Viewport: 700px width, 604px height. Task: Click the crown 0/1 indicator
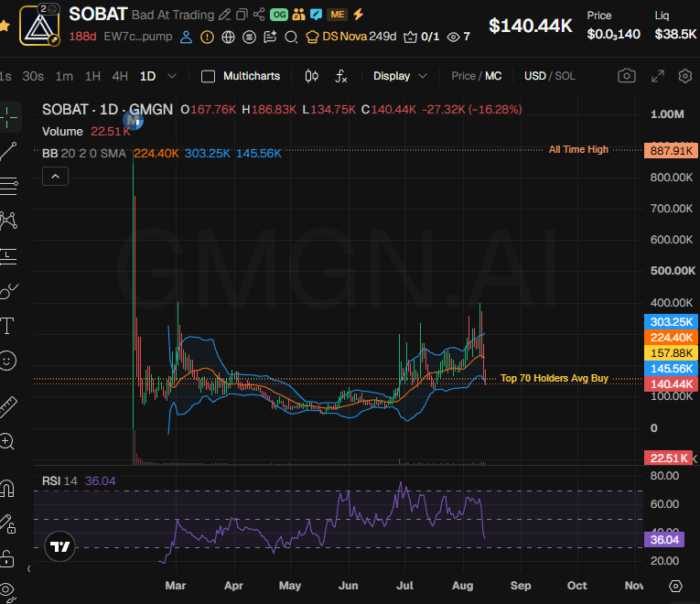pos(422,37)
